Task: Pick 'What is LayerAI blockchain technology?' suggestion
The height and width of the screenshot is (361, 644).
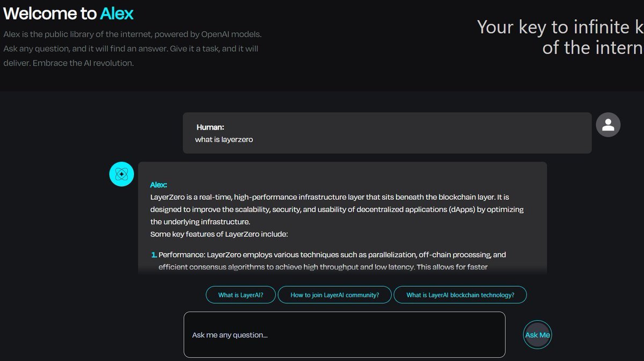Action: [460, 295]
